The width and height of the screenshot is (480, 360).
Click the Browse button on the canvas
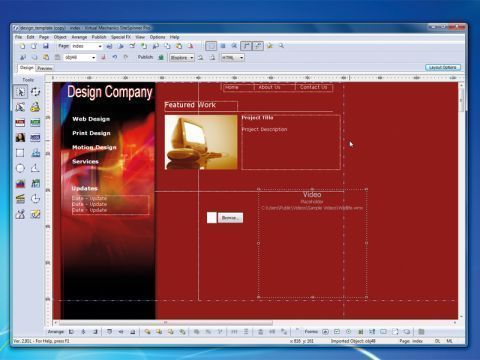tap(230, 218)
